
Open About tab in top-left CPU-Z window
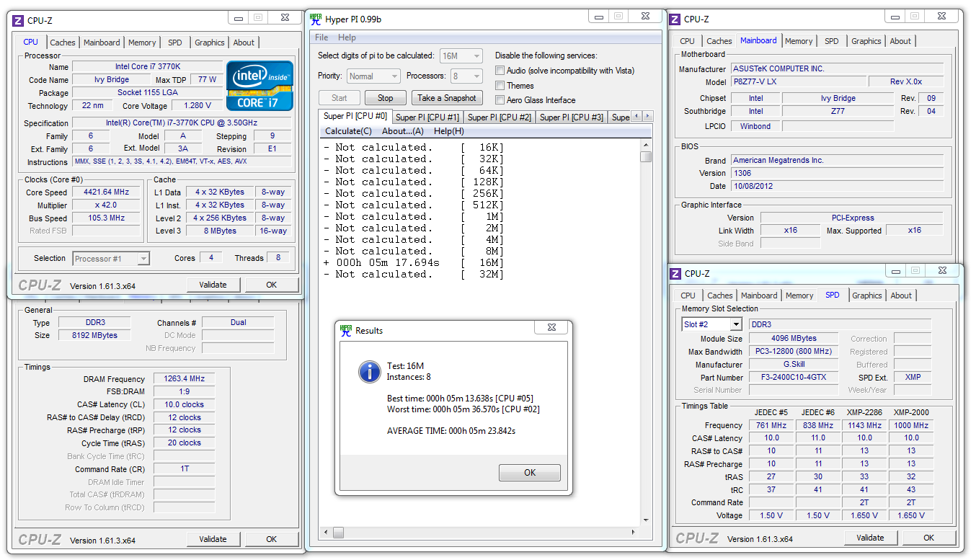coord(244,43)
